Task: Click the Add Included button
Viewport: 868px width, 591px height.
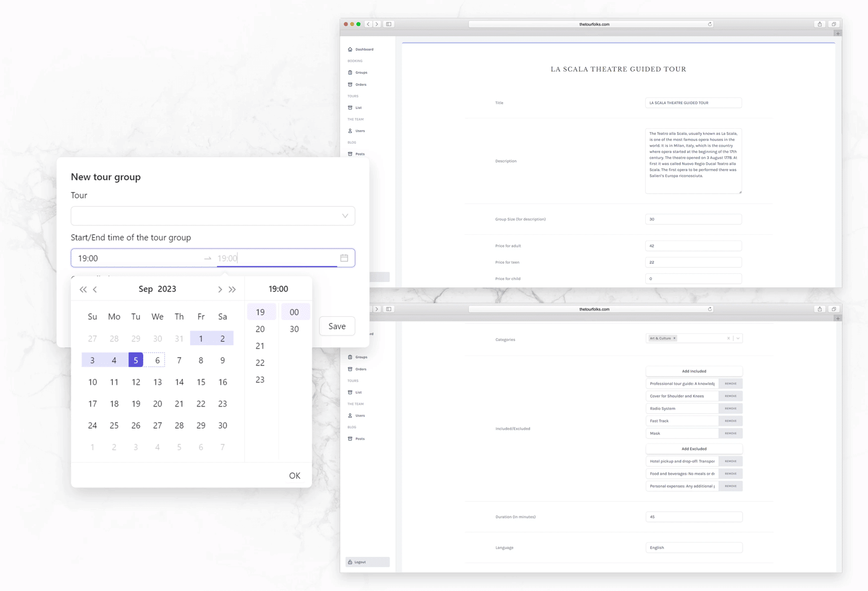Action: 694,371
